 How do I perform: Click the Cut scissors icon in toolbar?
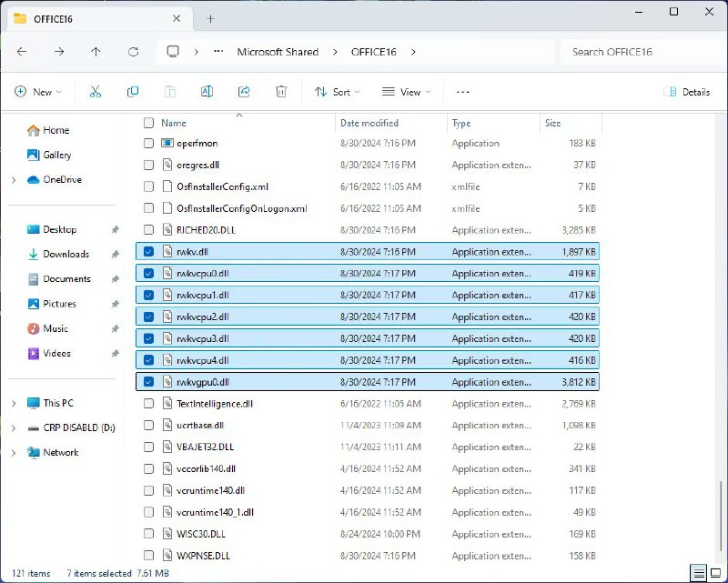(95, 92)
